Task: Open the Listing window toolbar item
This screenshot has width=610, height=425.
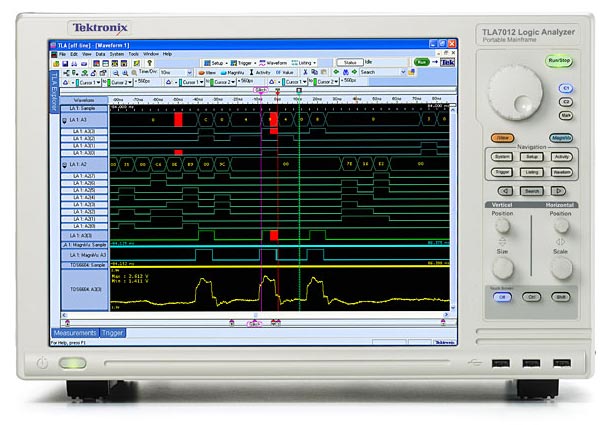Action: [303, 63]
